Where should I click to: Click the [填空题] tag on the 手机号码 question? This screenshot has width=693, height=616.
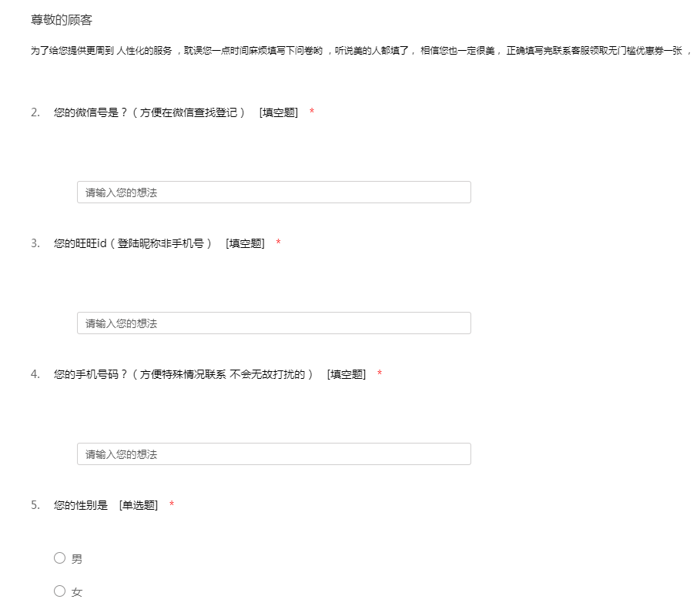pyautogui.click(x=346, y=374)
